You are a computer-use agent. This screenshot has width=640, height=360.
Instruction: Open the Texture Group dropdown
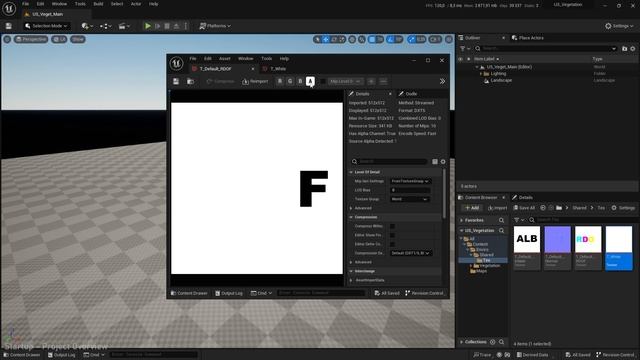point(409,199)
